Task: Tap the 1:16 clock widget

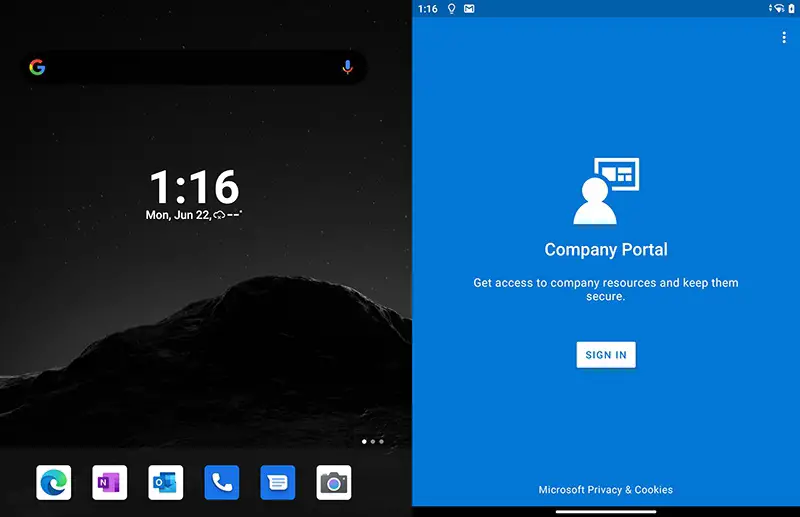Action: (x=194, y=187)
